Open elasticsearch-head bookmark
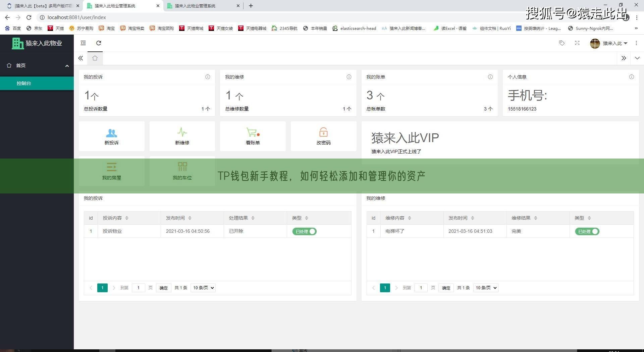The width and height of the screenshot is (644, 352). (355, 28)
